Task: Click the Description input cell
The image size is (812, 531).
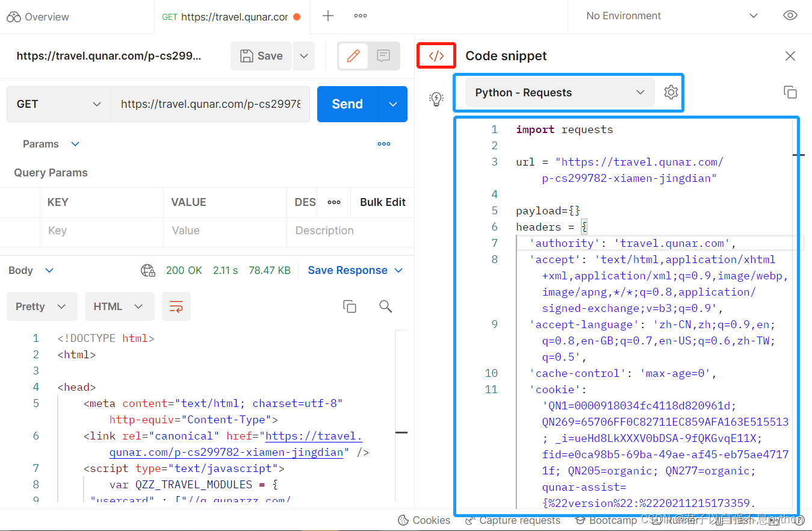Action: pyautogui.click(x=350, y=231)
